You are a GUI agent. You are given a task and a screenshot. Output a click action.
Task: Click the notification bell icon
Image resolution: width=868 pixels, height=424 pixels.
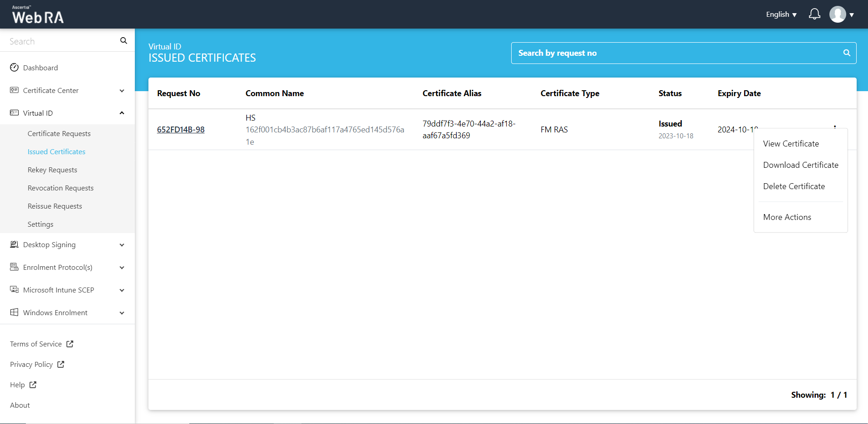coord(814,15)
